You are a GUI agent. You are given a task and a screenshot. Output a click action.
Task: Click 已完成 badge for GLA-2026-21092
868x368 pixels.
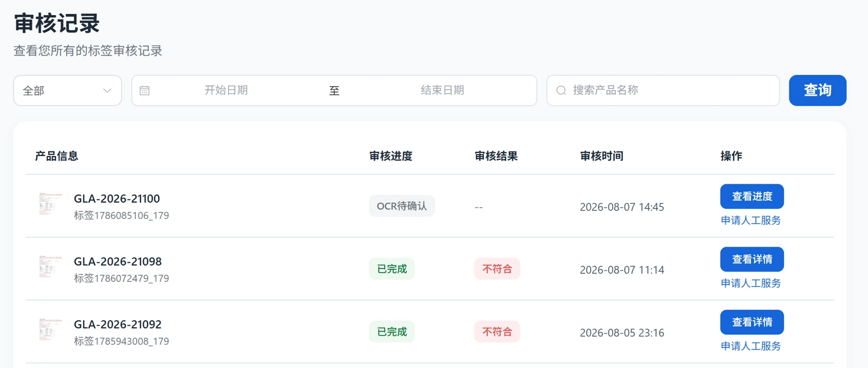click(392, 332)
